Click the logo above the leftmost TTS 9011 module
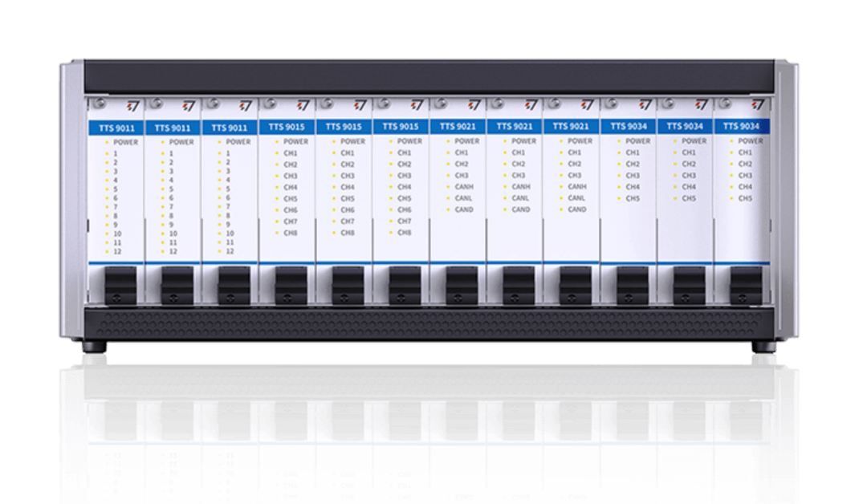This screenshot has width=867, height=504. coord(132,105)
